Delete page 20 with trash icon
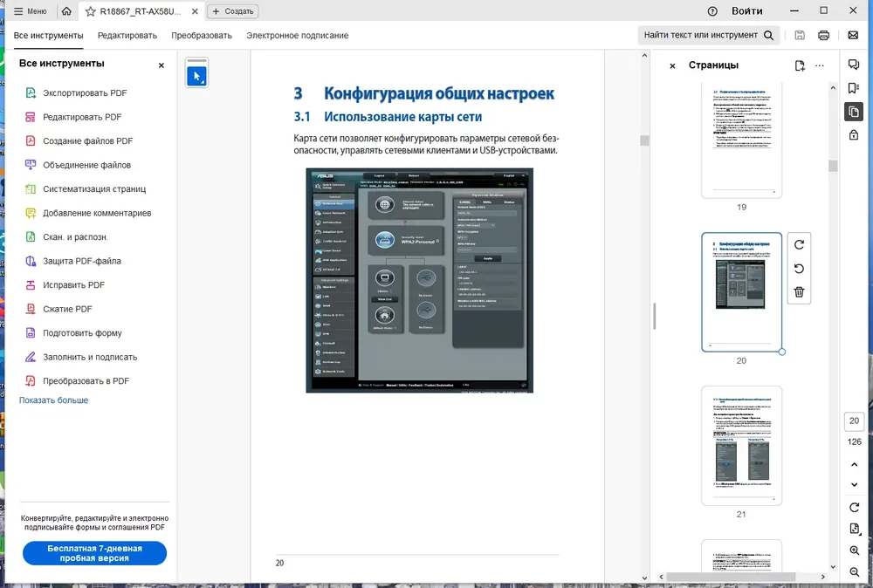 (x=799, y=292)
